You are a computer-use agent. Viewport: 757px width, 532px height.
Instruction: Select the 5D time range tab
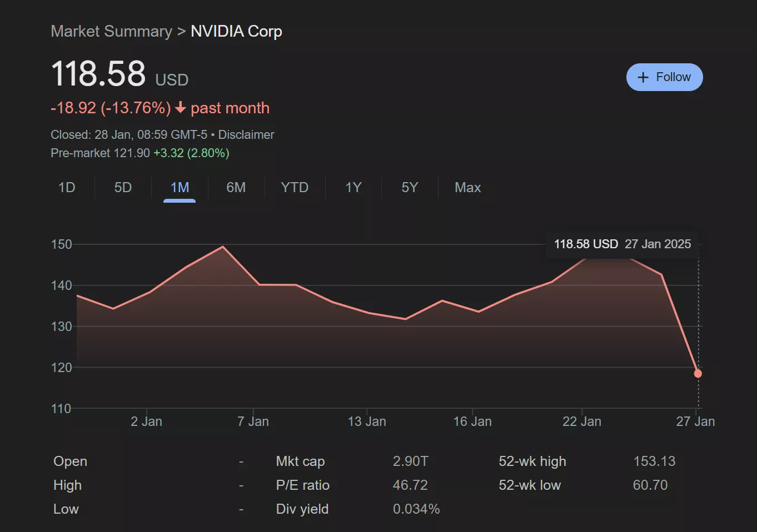(123, 188)
